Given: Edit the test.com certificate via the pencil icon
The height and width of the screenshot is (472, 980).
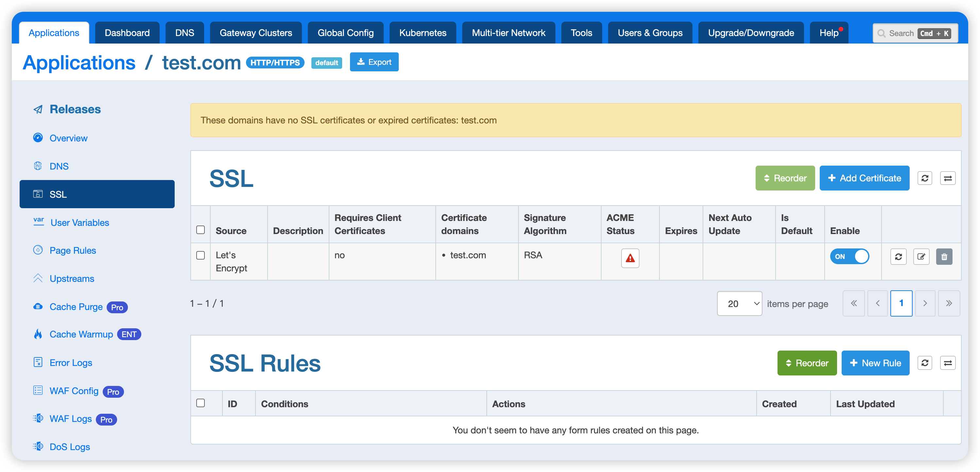Looking at the screenshot, I should pyautogui.click(x=921, y=257).
